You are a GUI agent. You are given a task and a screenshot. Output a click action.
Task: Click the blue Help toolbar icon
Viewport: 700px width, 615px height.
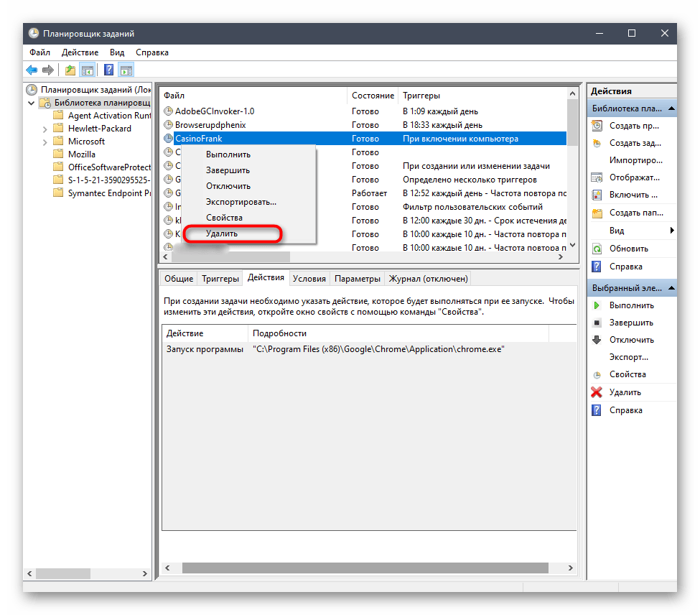click(108, 70)
